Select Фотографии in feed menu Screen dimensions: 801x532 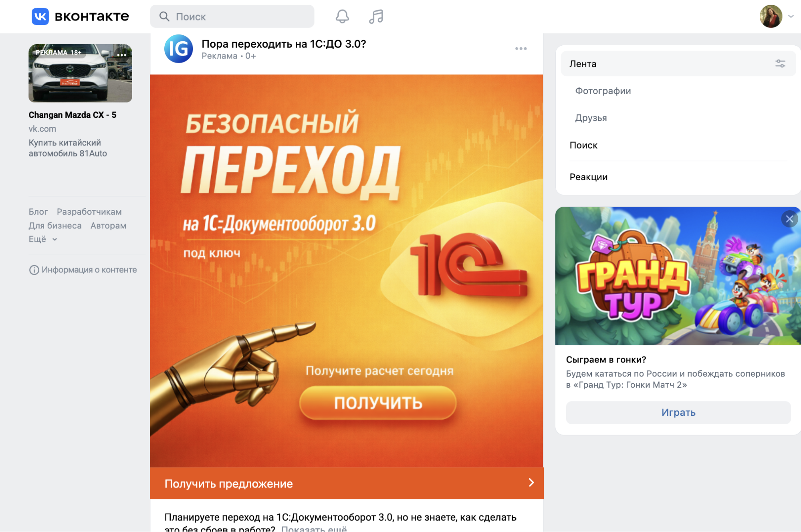pos(603,91)
